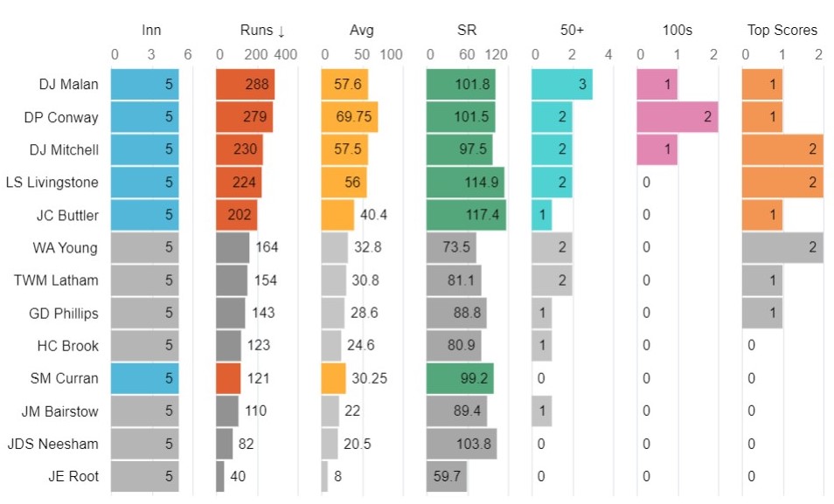Click the JE Root row label

pyautogui.click(x=73, y=476)
